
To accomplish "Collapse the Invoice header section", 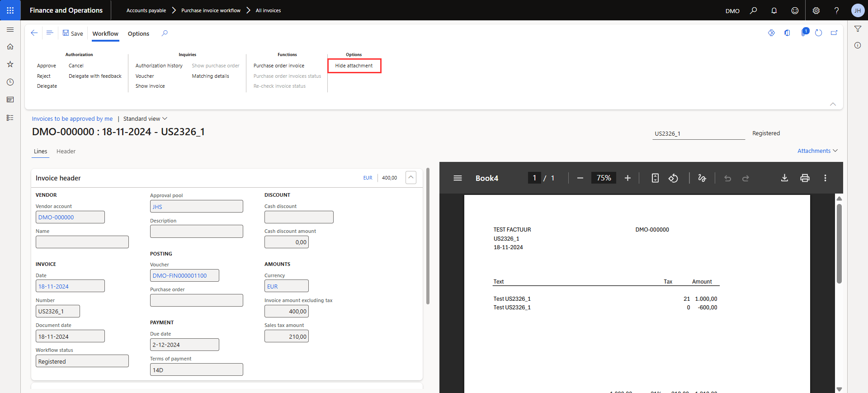I will click(x=411, y=177).
